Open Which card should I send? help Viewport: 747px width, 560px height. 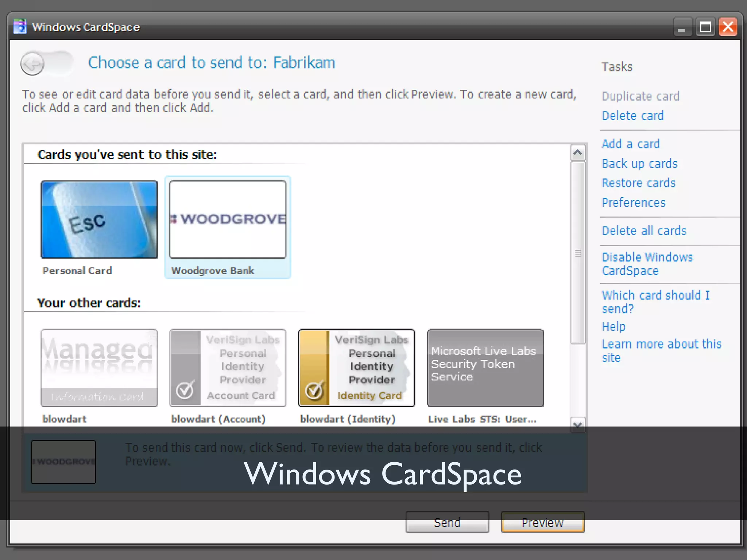point(655,302)
